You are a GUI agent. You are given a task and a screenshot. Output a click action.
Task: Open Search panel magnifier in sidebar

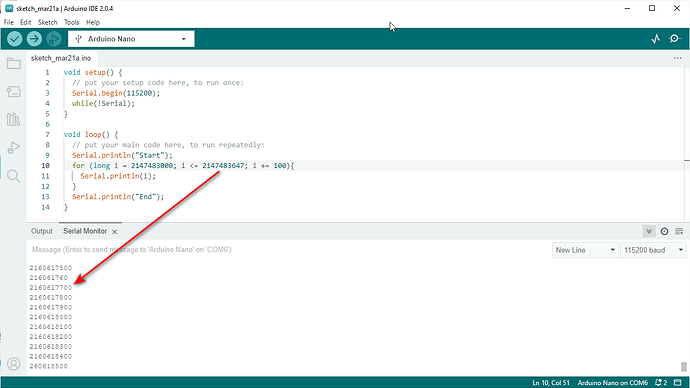[14, 176]
